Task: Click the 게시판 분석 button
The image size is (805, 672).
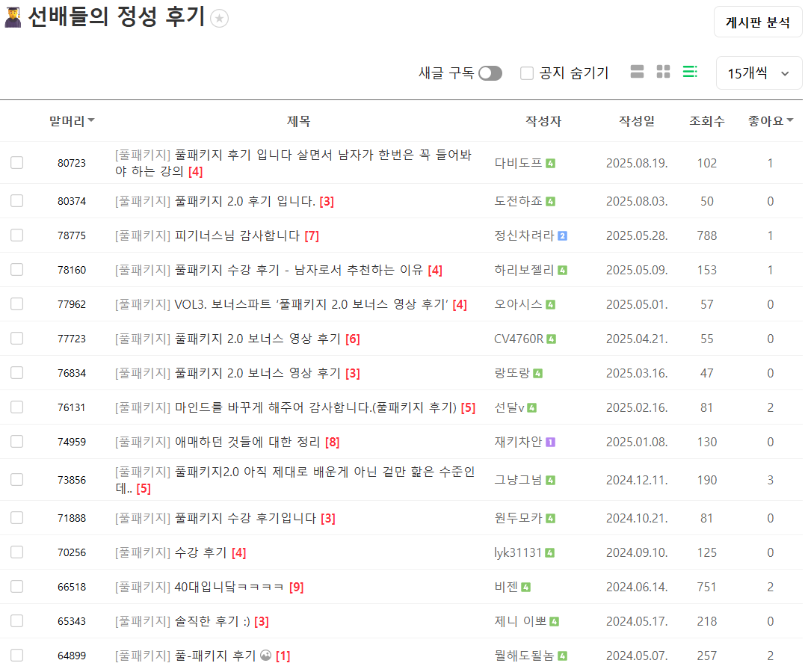Action: click(757, 22)
